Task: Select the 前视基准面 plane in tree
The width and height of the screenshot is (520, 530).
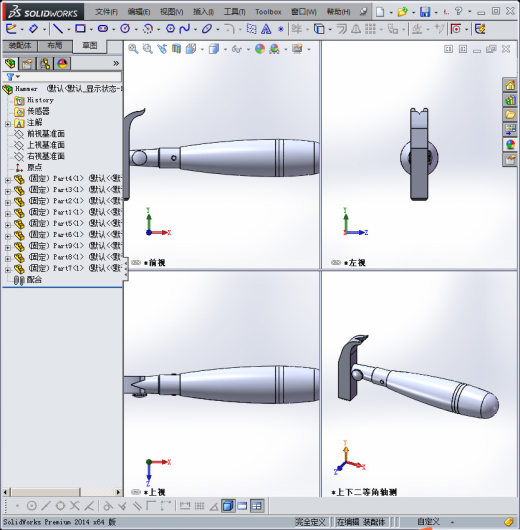Action: 46,134
